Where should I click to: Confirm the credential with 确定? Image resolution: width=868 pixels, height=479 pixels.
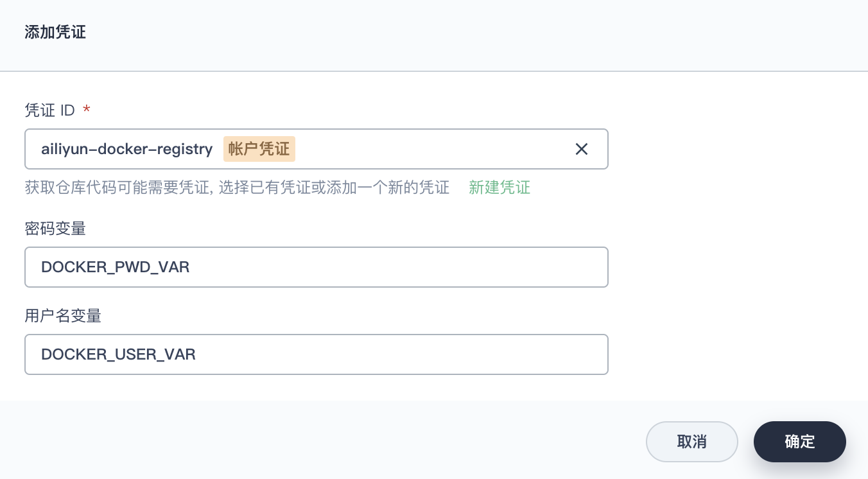(800, 442)
